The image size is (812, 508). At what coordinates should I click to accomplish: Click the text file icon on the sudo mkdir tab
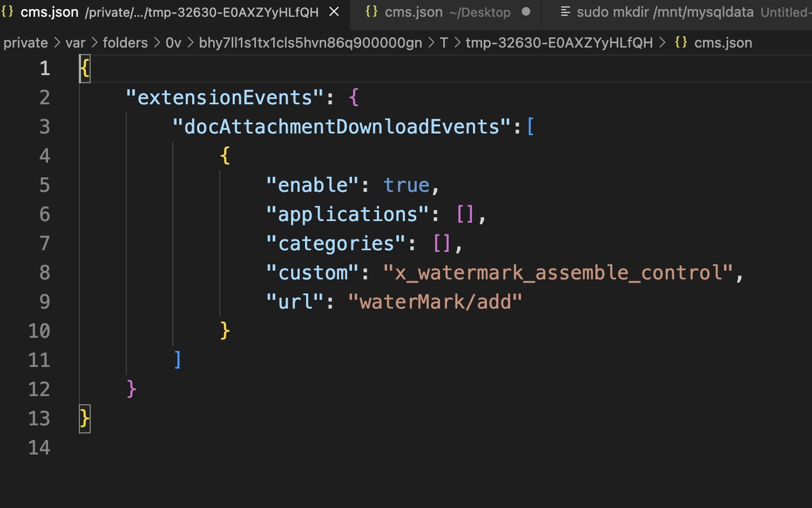(565, 12)
